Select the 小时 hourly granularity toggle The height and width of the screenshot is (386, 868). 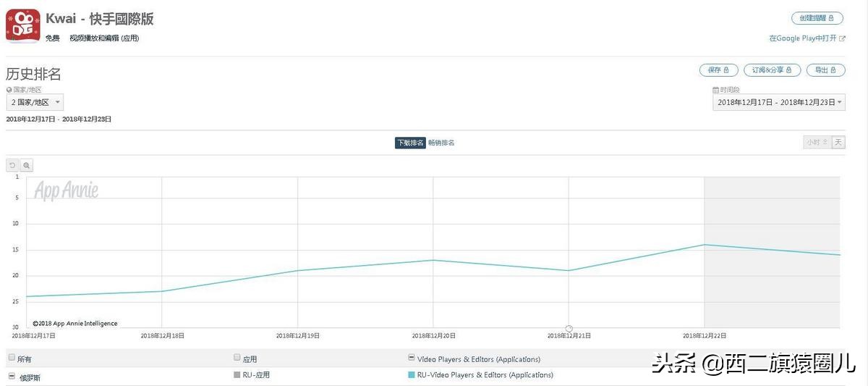click(x=817, y=143)
